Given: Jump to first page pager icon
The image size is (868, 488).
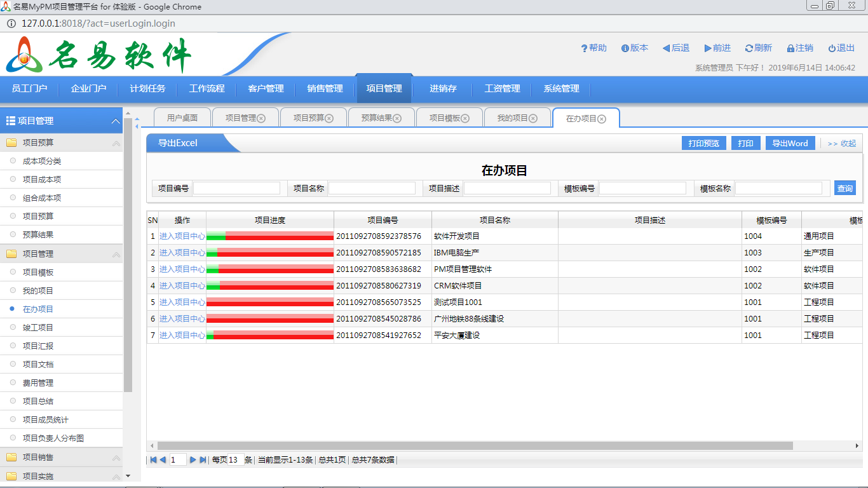Looking at the screenshot, I should [x=153, y=460].
